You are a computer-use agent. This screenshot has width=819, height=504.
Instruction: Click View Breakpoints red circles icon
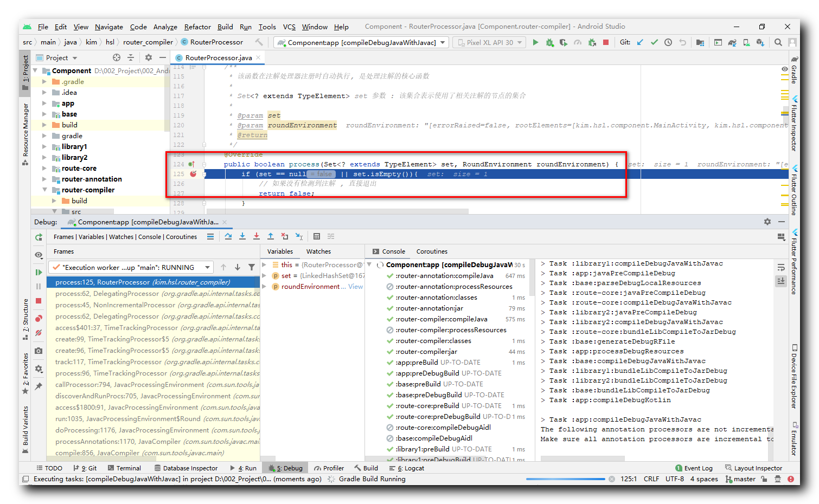pyautogui.click(x=39, y=319)
